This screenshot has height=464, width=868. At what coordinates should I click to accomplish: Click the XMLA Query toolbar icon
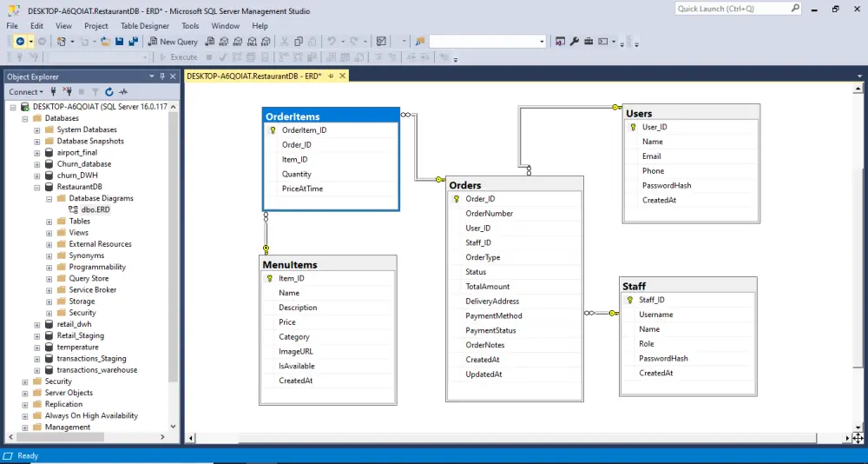[252, 42]
